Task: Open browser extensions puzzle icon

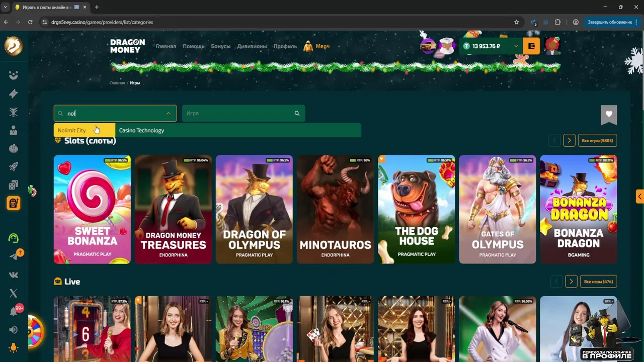Action: [x=557, y=22]
